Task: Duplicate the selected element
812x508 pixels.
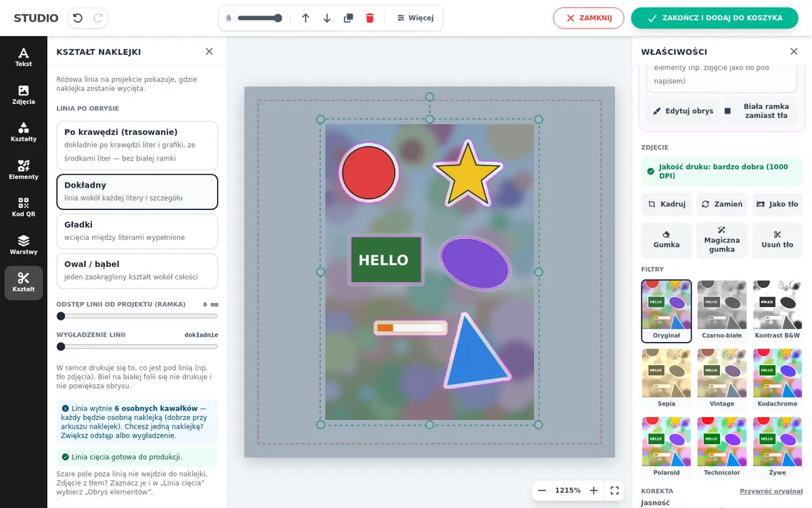Action: point(348,18)
